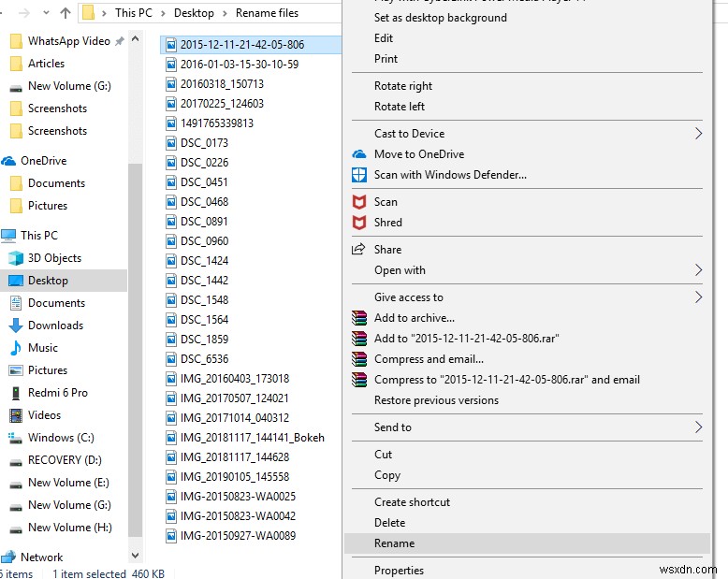This screenshot has width=728, height=579.
Task: Click the sidebar Pictures library icon under This PC
Action: click(16, 370)
